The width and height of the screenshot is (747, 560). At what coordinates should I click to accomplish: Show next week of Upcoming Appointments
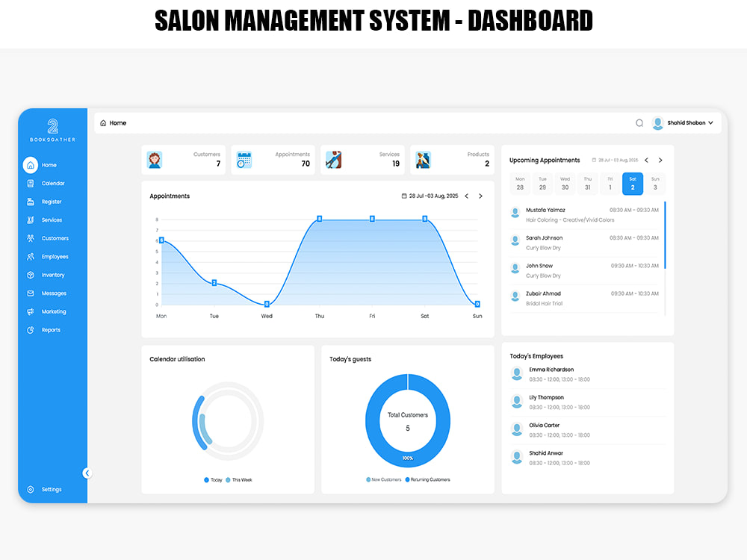tap(660, 160)
